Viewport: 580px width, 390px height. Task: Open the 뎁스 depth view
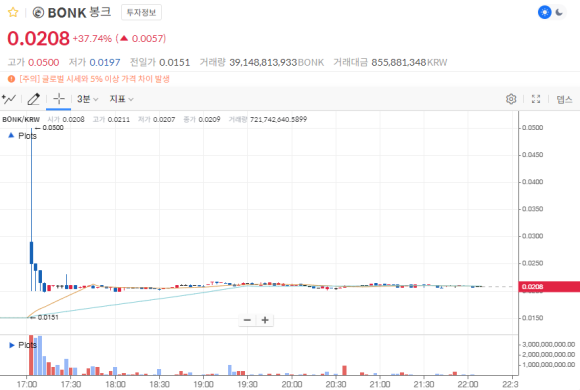[x=564, y=99]
